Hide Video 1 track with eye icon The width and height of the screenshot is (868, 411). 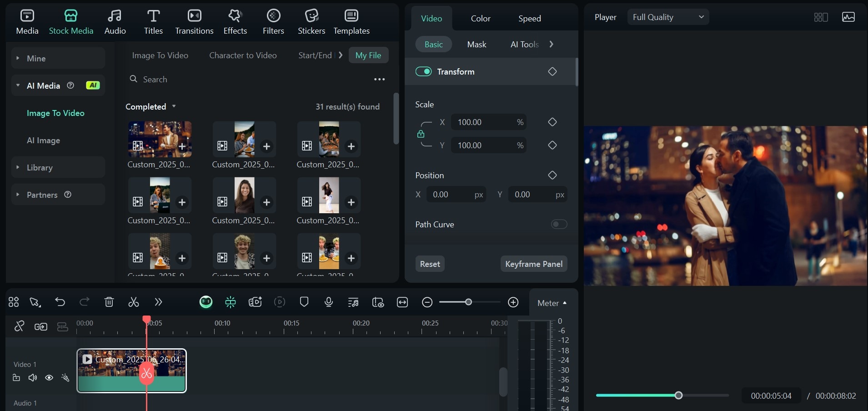point(49,378)
